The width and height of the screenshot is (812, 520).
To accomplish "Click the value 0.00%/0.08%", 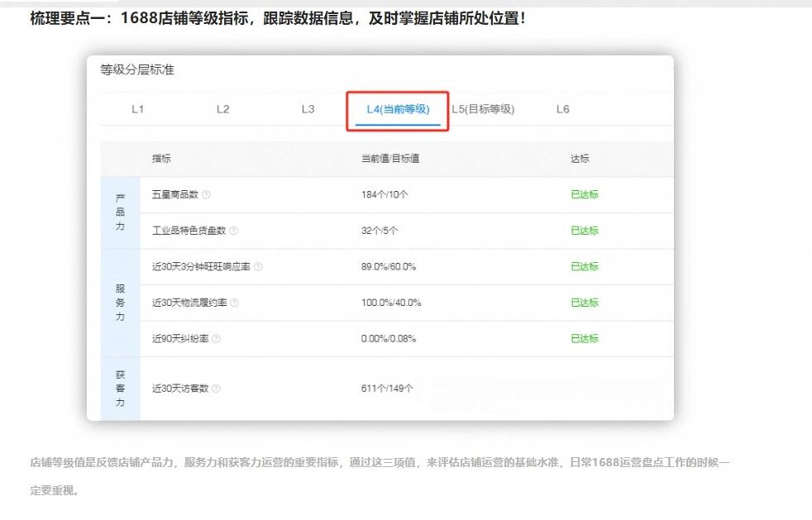I will click(x=389, y=339).
